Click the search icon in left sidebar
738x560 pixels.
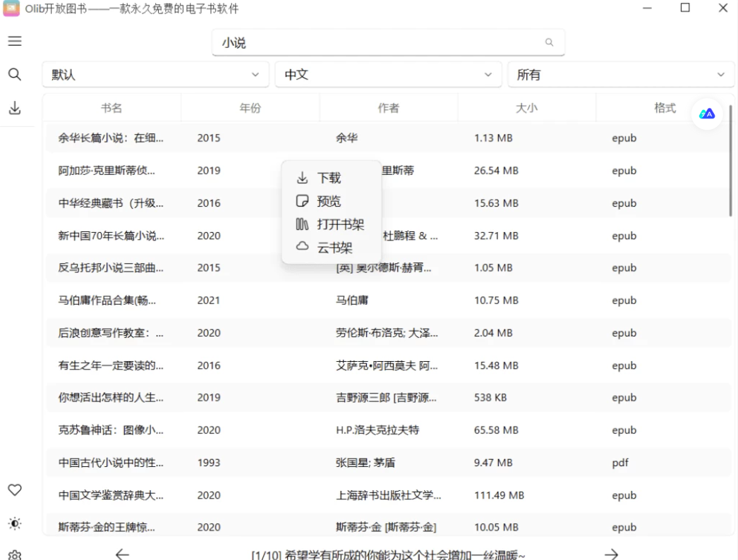(x=15, y=74)
